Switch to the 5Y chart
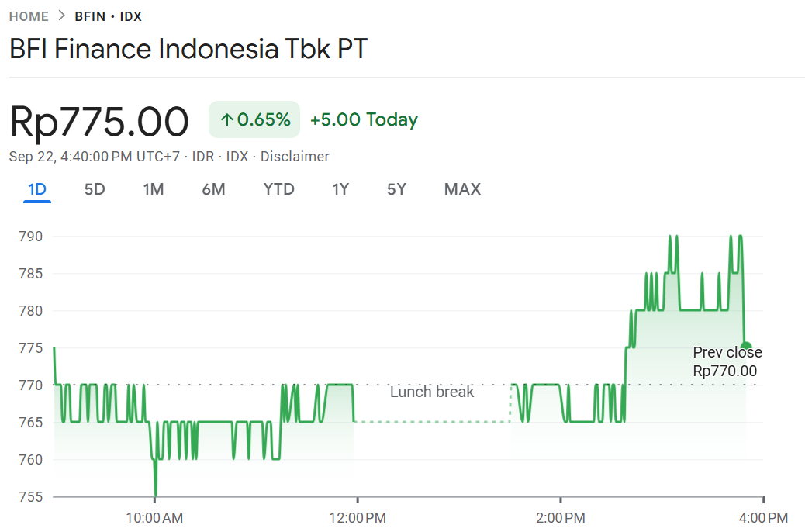The height and width of the screenshot is (532, 805). tap(396, 188)
